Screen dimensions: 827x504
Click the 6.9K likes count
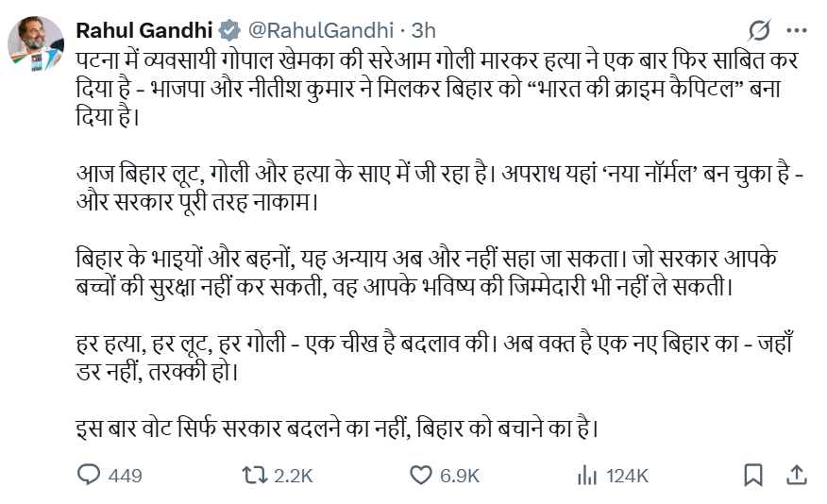pyautogui.click(x=460, y=476)
